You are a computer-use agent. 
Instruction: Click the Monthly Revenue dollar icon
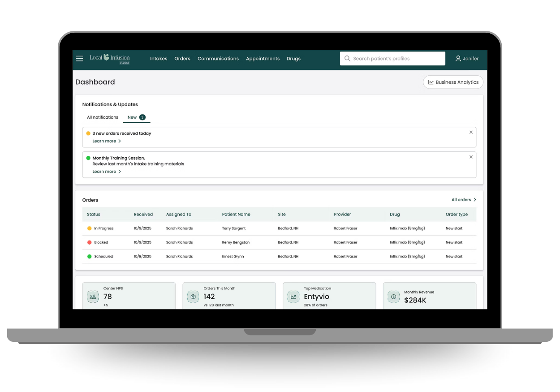(393, 297)
